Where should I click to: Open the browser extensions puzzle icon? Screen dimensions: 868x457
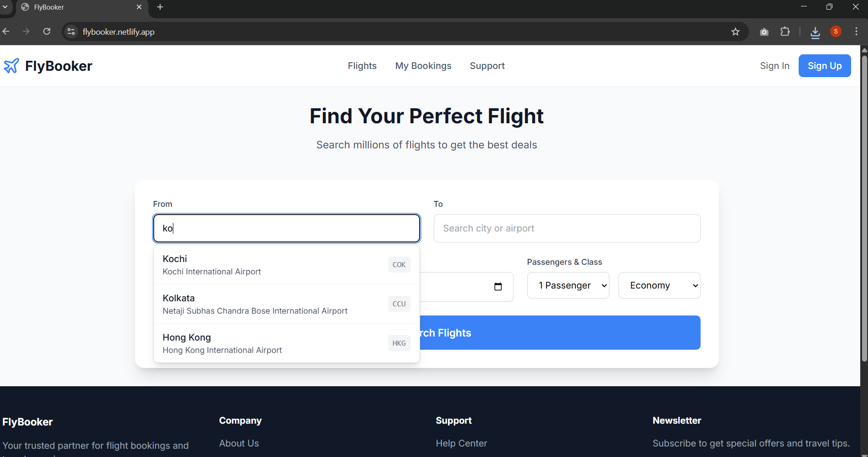point(785,32)
